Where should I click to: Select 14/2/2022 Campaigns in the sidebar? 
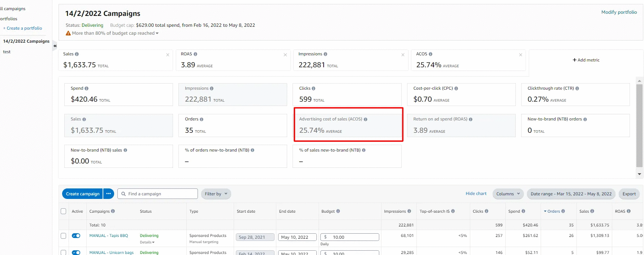pos(26,41)
